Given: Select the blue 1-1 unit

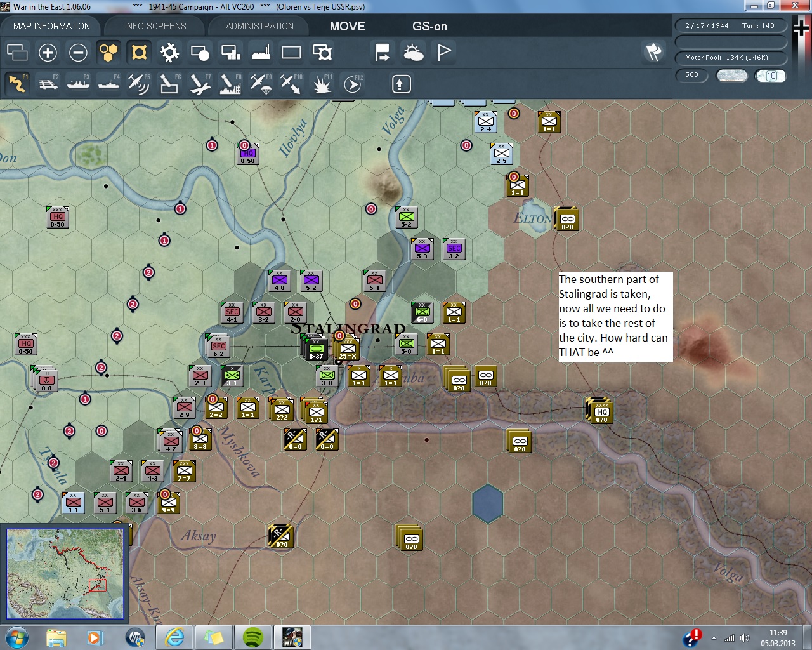Looking at the screenshot, I should tap(73, 502).
